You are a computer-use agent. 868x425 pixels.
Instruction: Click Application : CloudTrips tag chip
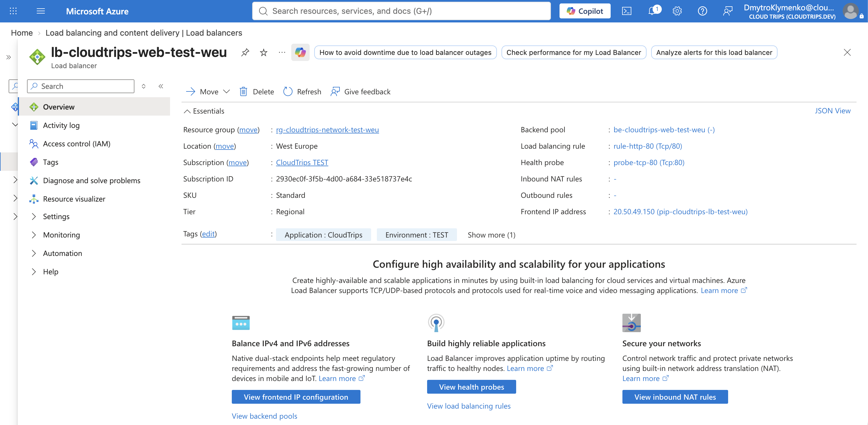pyautogui.click(x=323, y=235)
